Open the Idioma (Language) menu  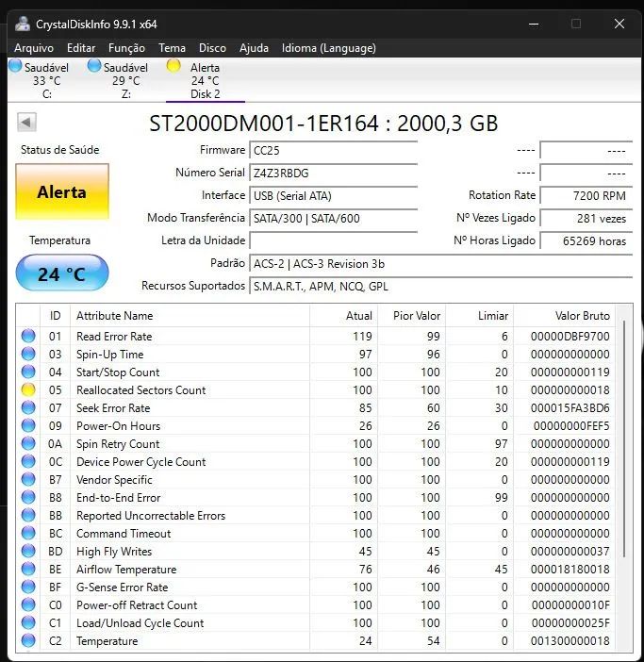click(329, 48)
